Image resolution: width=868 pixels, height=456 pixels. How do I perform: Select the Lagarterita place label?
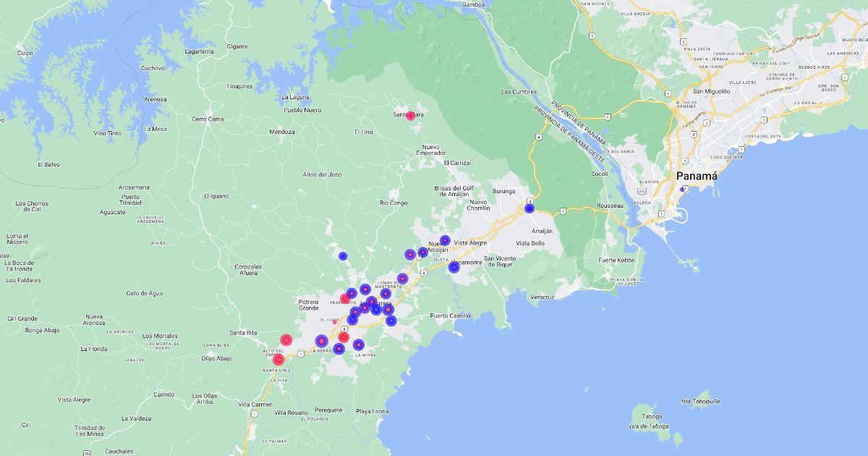pyautogui.click(x=200, y=51)
